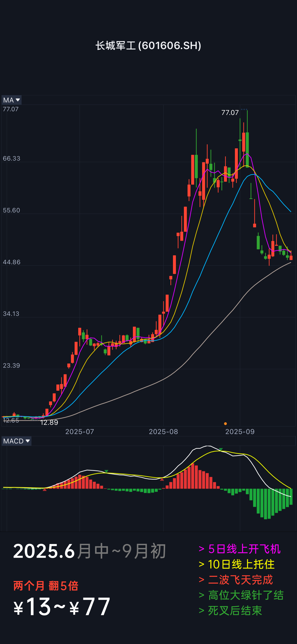Click the red text 二波飞天完成
This screenshot has height=644, width=297.
(x=236, y=580)
